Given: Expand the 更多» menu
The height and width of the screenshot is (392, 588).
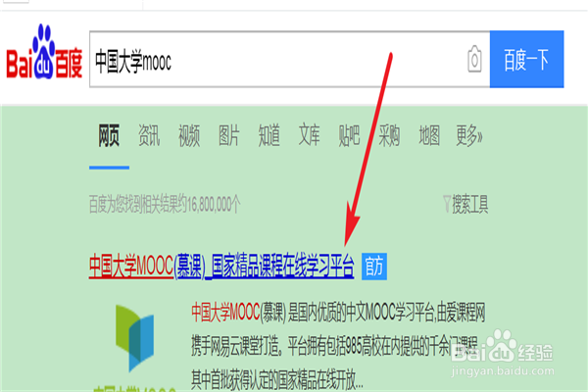Looking at the screenshot, I should [x=469, y=135].
